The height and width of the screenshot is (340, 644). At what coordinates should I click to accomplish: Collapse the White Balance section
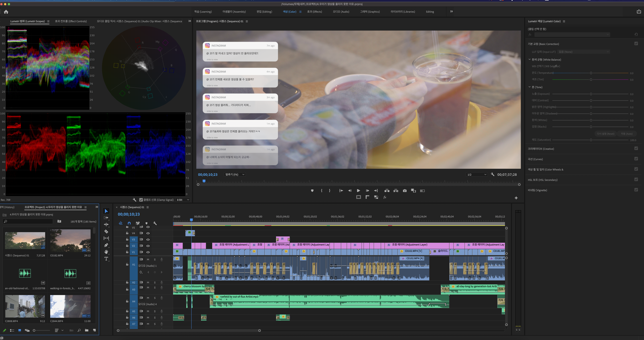[529, 59]
